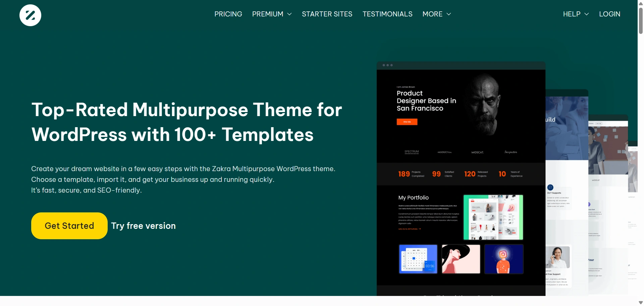The width and height of the screenshot is (644, 306).
Task: Click the "120" released projects stat
Action: tap(470, 174)
